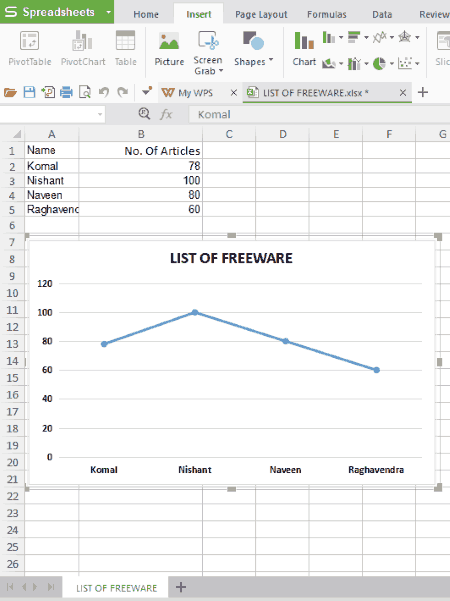Viewport: 450px width, 601px height.
Task: Select the bar chart icon
Action: 353,37
